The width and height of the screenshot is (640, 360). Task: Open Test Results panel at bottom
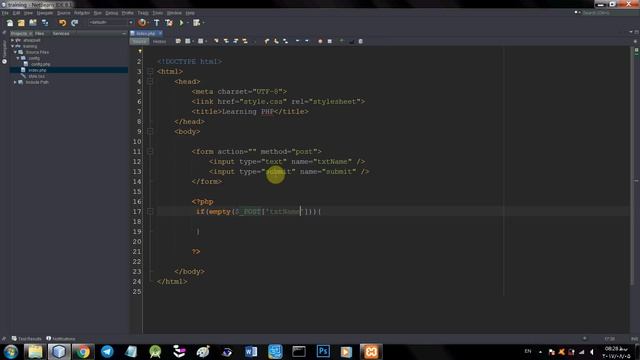tap(27, 339)
